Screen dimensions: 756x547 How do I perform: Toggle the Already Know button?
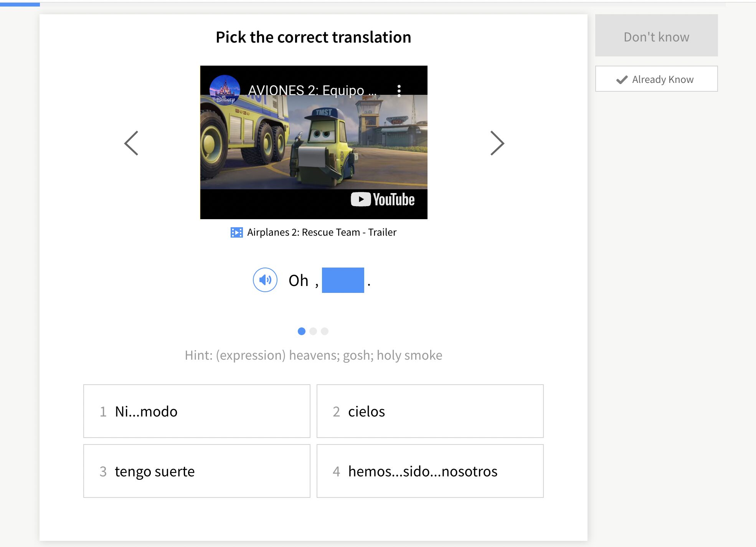click(656, 79)
